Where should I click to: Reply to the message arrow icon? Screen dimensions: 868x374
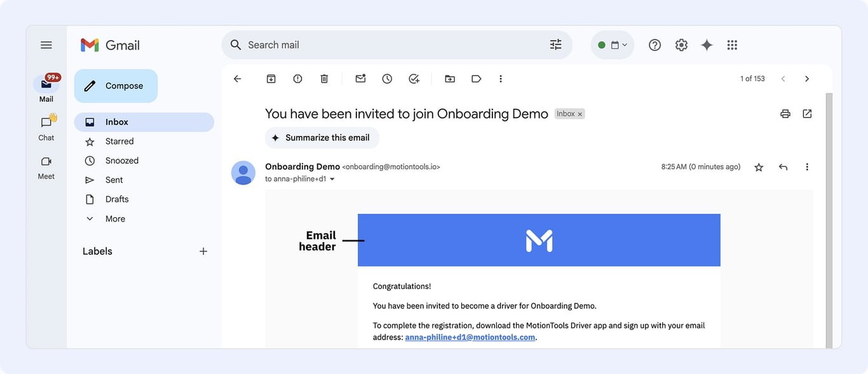(x=783, y=167)
